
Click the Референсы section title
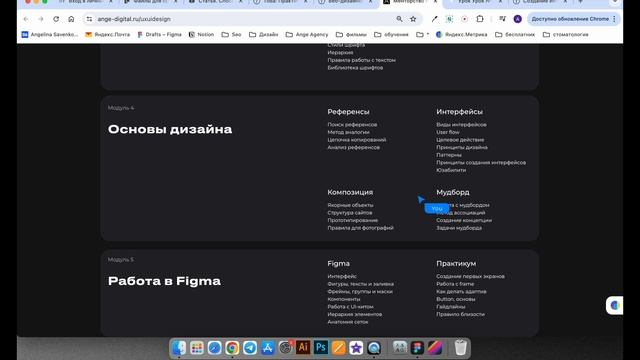348,112
